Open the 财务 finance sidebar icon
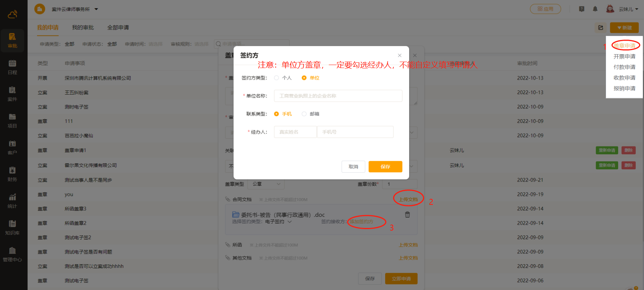This screenshot has height=290, width=644. click(12, 174)
